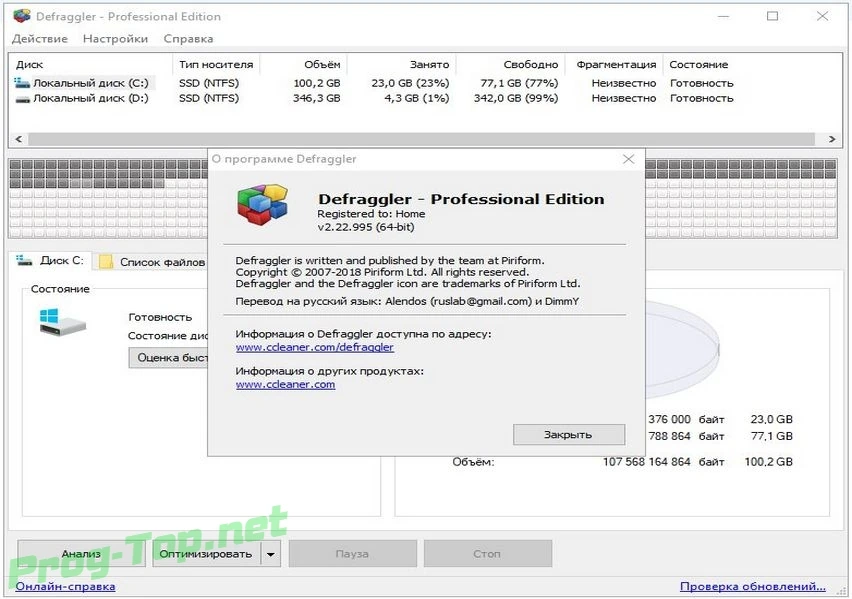This screenshot has width=852, height=599.
Task: Click the Local Disk D: drive icon in list
Action: pos(22,99)
